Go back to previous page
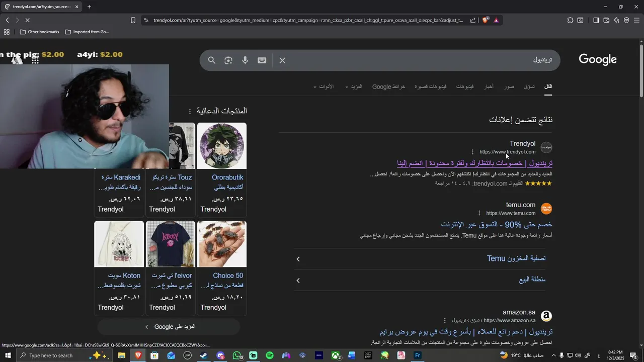 tap(7, 20)
